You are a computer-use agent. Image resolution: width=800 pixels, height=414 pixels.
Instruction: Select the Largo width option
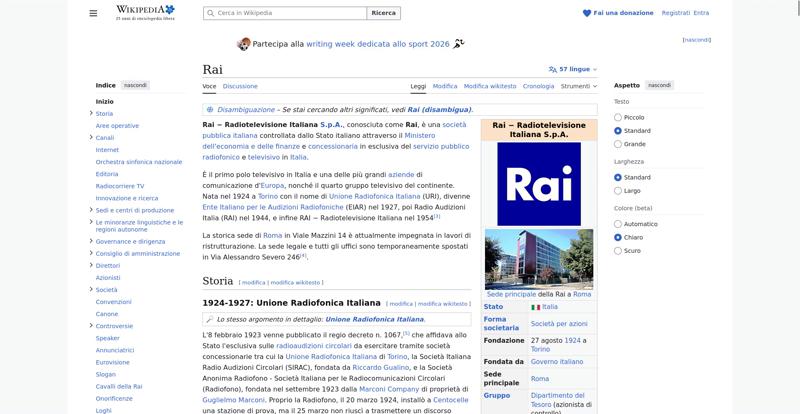tap(618, 191)
